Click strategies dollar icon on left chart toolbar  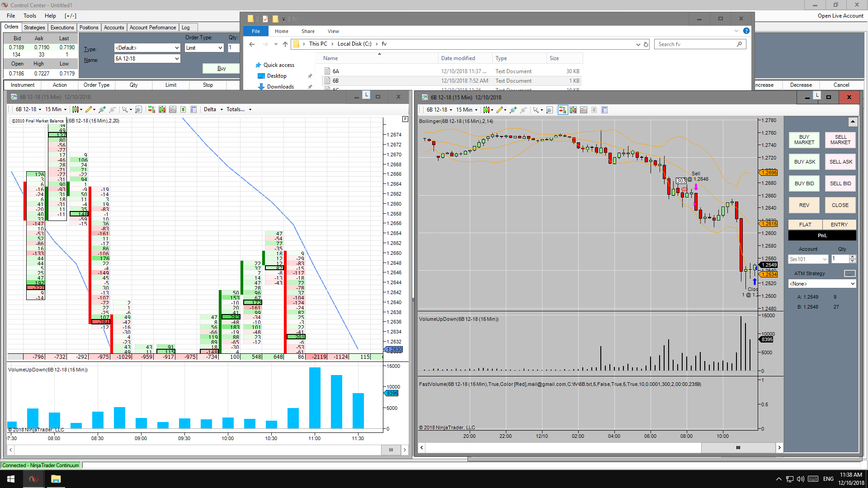coord(183,109)
